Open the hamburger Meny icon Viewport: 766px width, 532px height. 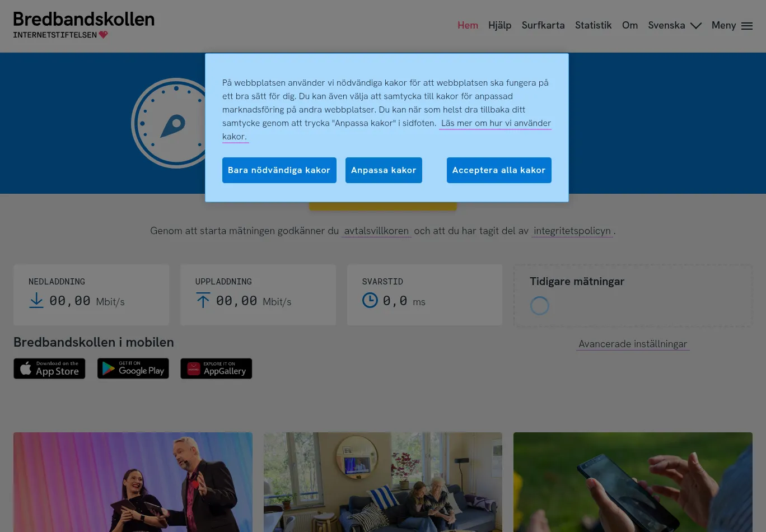[x=747, y=26]
